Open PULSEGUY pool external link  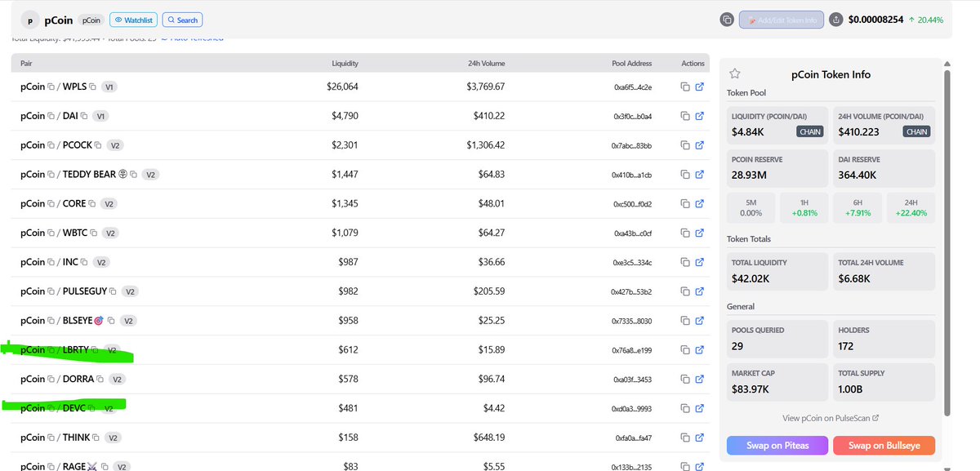(699, 291)
